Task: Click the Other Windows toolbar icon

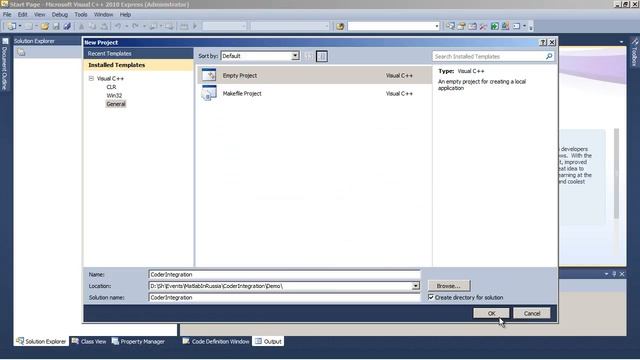Action: tap(517, 26)
